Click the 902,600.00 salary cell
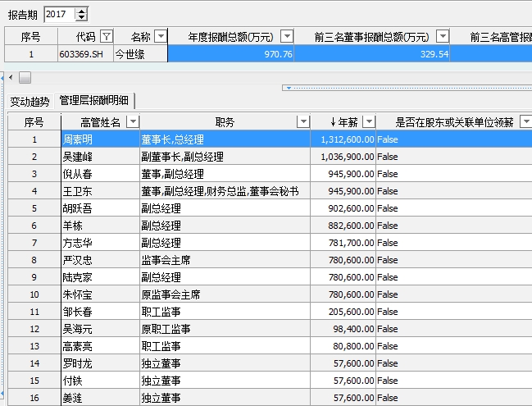This screenshot has width=532, height=406. pos(343,208)
